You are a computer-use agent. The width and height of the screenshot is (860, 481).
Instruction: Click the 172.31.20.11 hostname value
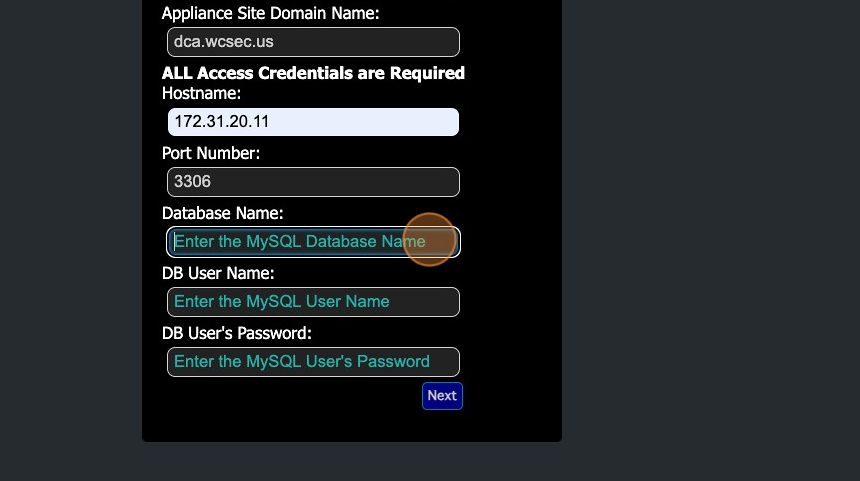(x=221, y=122)
